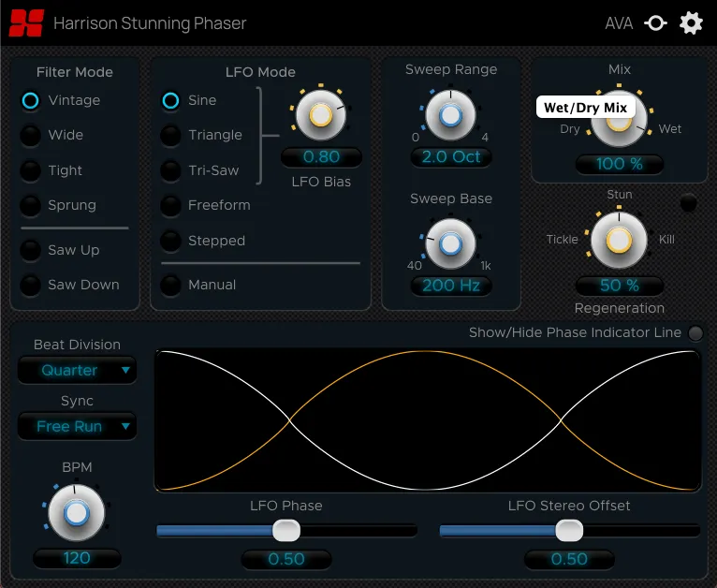This screenshot has height=588, width=717.
Task: Click the Sweep Base knob
Action: pos(450,243)
